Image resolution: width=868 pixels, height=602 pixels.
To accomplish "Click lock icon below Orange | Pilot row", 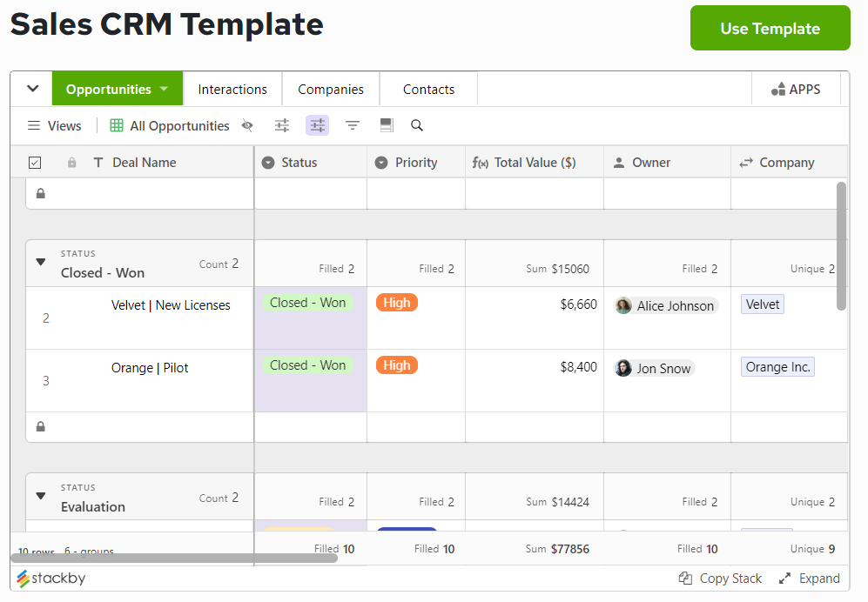I will (x=40, y=426).
